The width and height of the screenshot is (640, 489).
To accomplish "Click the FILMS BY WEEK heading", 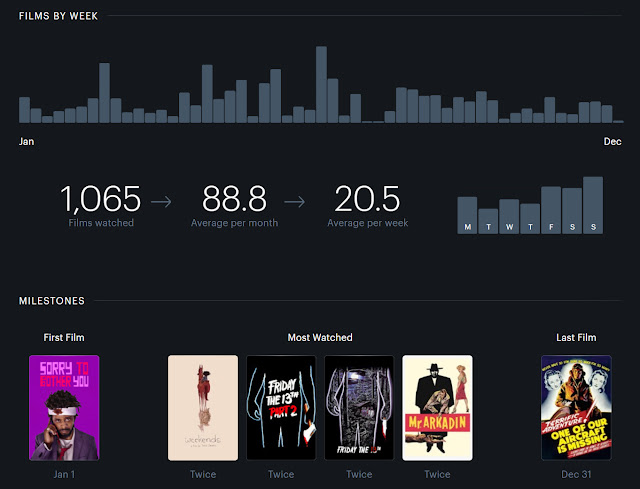I will tap(58, 16).
